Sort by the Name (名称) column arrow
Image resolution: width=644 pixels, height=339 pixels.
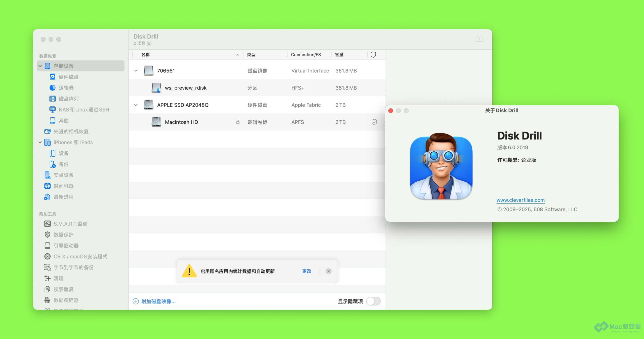(237, 55)
